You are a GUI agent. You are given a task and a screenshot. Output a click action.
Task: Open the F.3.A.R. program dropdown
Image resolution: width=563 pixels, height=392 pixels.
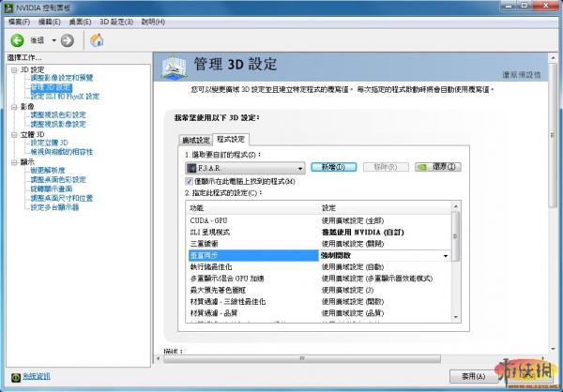tap(298, 167)
